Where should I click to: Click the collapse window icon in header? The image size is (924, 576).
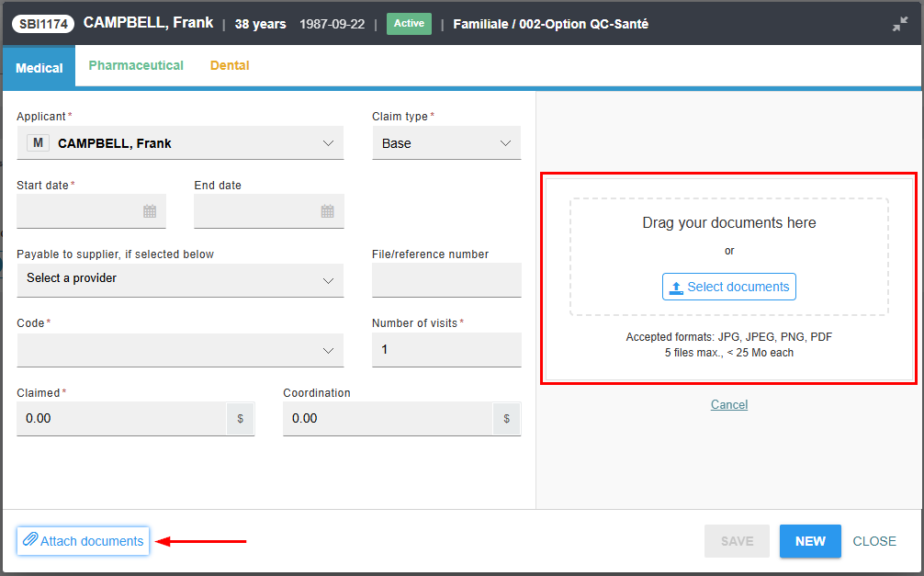[x=899, y=24]
